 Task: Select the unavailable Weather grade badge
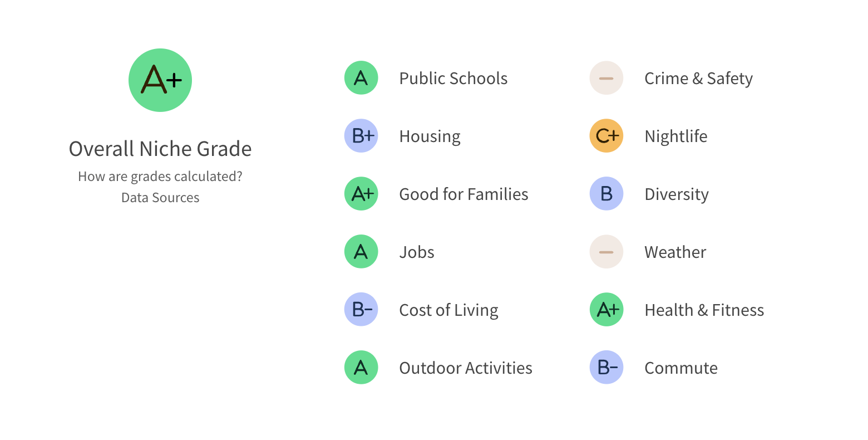click(x=606, y=252)
